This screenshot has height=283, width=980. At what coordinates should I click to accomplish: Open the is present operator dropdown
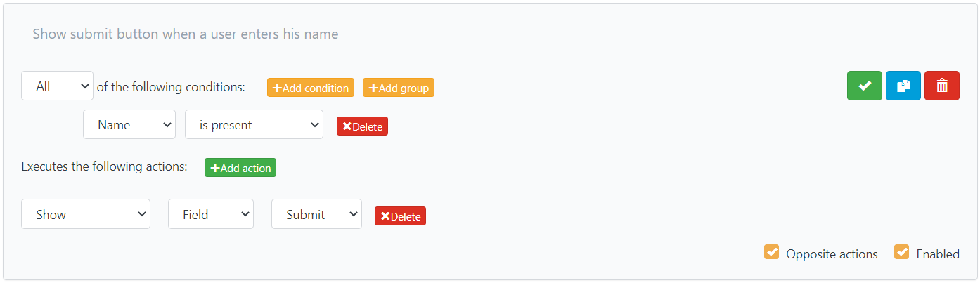coord(254,124)
